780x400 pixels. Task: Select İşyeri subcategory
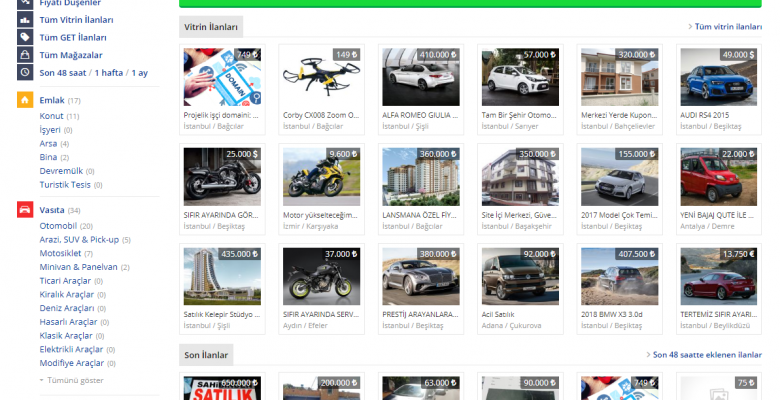[50, 130]
